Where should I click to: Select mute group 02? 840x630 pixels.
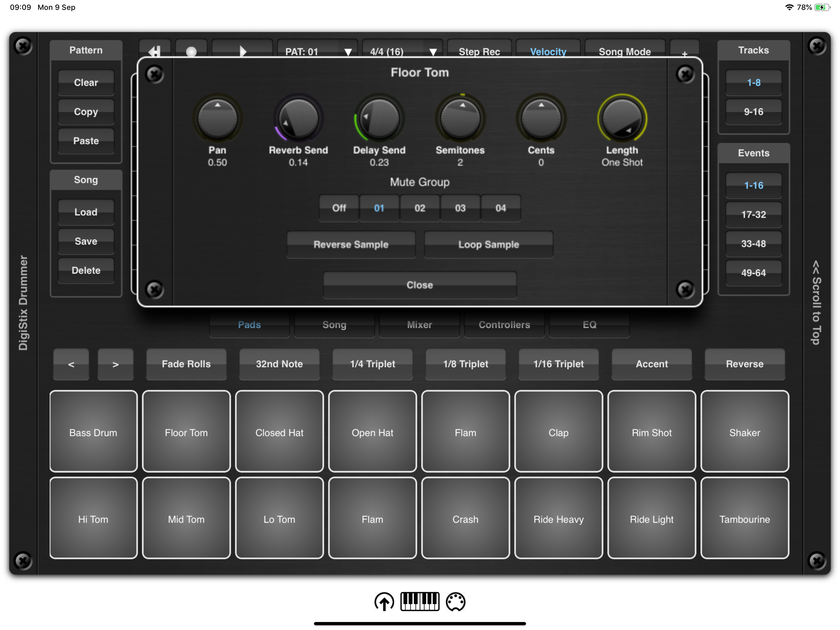pyautogui.click(x=420, y=208)
